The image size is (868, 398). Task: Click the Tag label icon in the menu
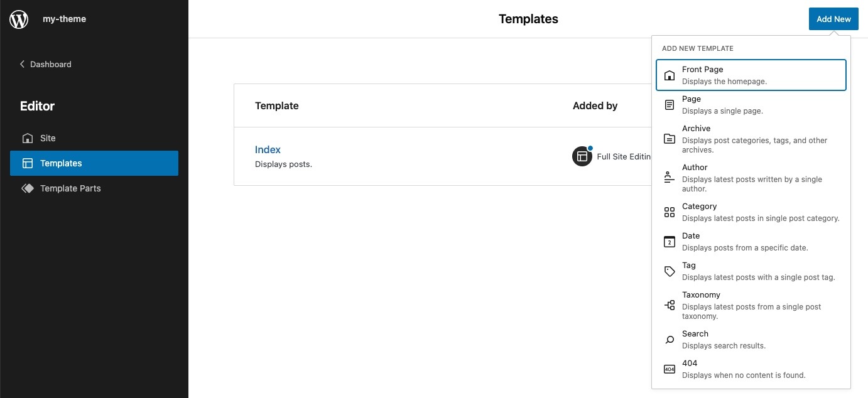(x=669, y=271)
